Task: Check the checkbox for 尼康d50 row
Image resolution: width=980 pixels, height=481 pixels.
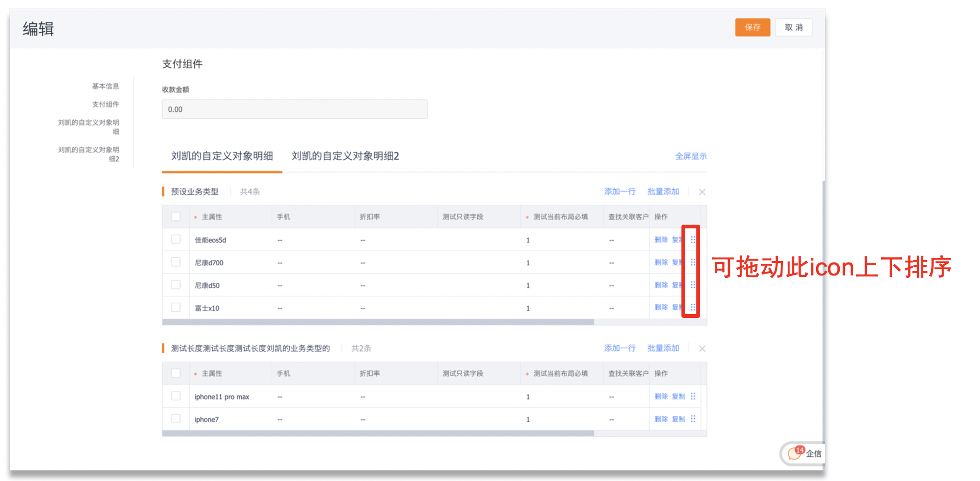Action: [x=176, y=284]
